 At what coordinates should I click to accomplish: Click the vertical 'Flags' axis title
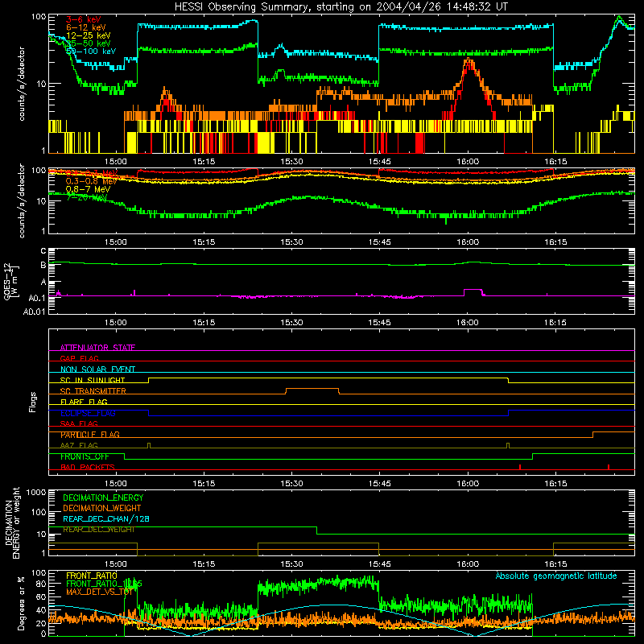coord(32,402)
